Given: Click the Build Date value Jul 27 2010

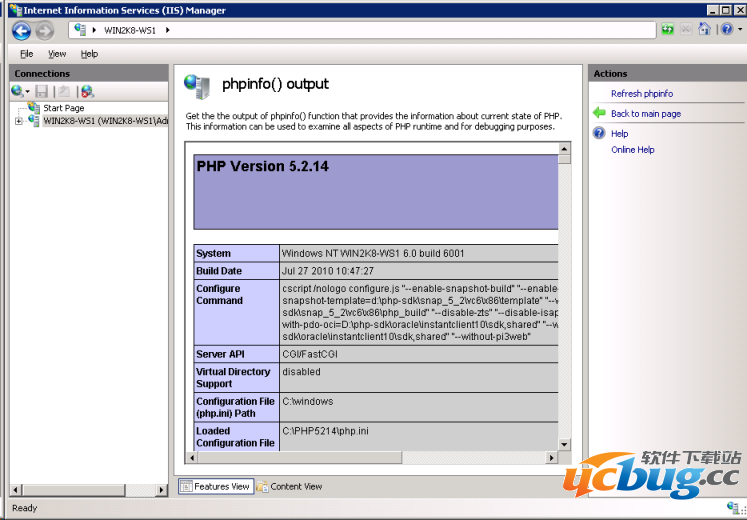Looking at the screenshot, I should pos(328,271).
